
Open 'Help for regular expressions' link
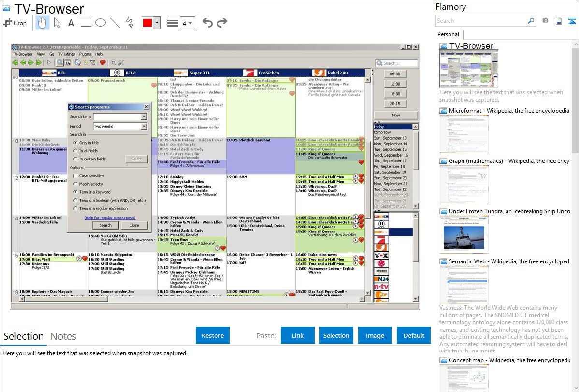click(110, 218)
